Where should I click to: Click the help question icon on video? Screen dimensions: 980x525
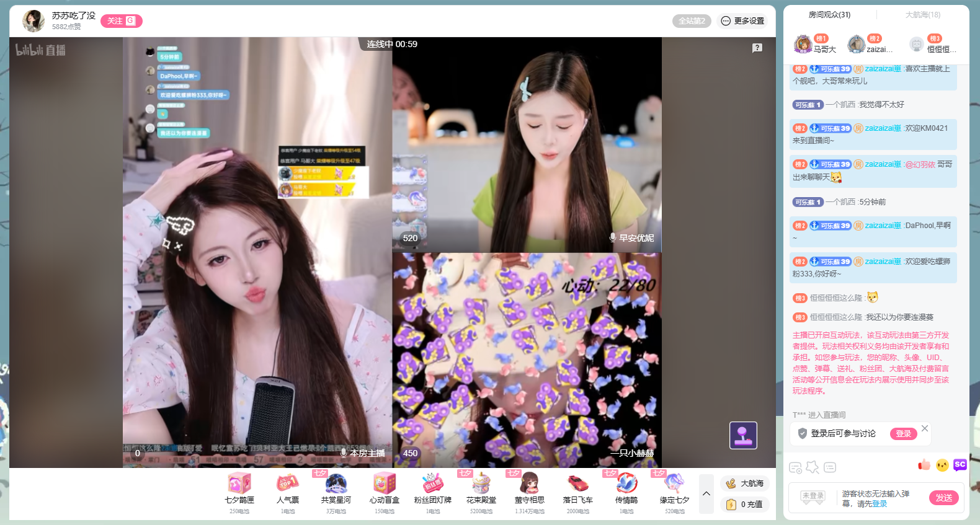pyautogui.click(x=757, y=48)
